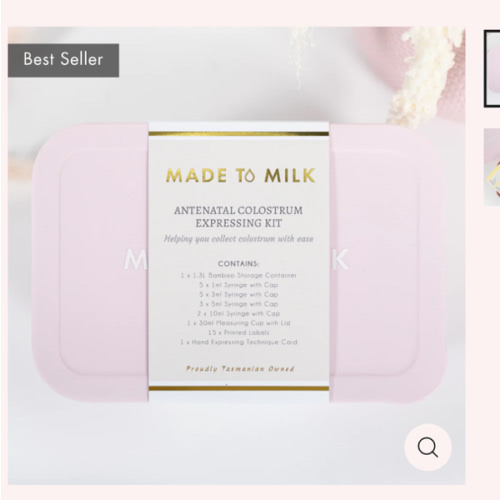The height and width of the screenshot is (500, 500).
Task: Click the '1 x 30ml Measuring Cup with Lid' line
Action: tap(238, 323)
